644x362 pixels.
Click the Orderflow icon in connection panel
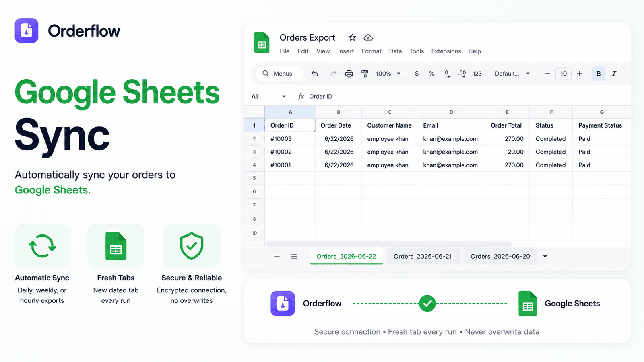click(x=283, y=303)
